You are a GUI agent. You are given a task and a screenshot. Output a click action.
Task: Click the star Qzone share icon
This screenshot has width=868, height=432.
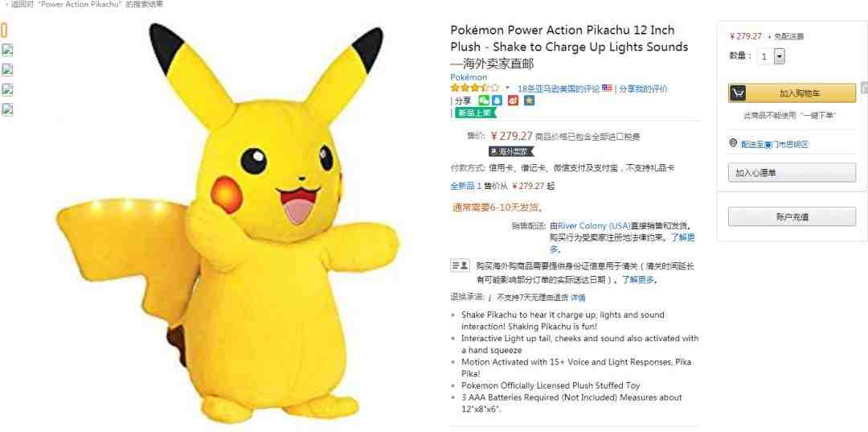click(x=529, y=101)
